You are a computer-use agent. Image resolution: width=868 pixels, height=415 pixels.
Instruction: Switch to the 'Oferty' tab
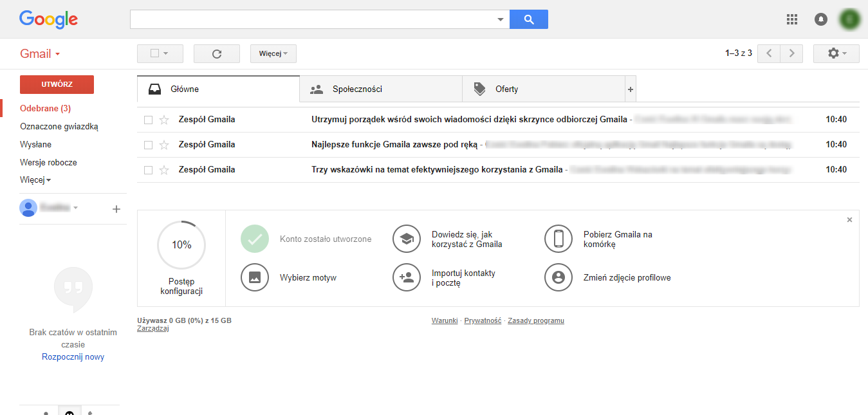[x=544, y=89]
